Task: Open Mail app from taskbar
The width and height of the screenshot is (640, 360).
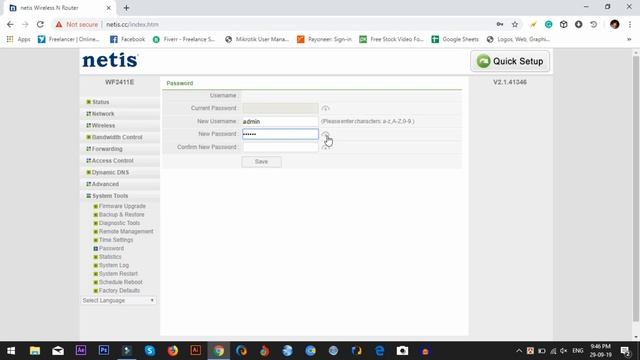Action: pyautogui.click(x=58, y=351)
